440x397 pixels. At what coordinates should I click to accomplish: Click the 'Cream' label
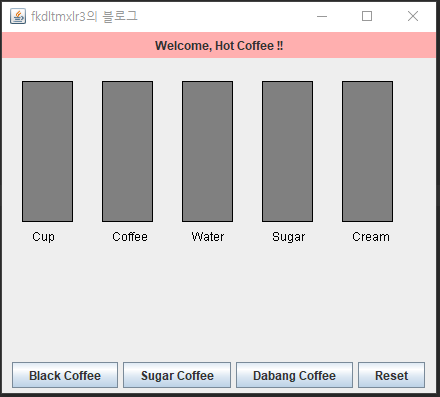[x=371, y=237]
